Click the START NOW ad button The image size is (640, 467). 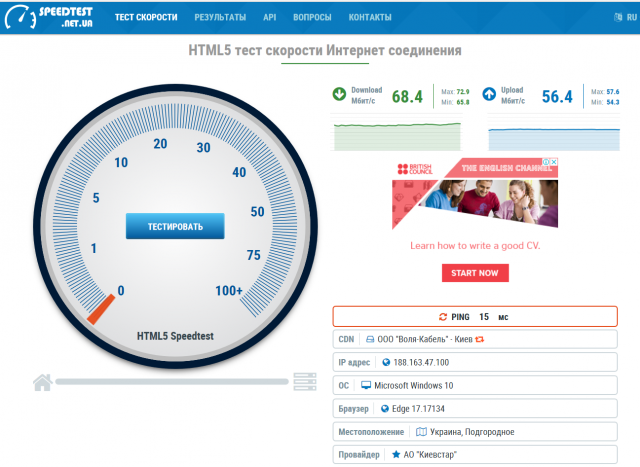[x=475, y=273]
